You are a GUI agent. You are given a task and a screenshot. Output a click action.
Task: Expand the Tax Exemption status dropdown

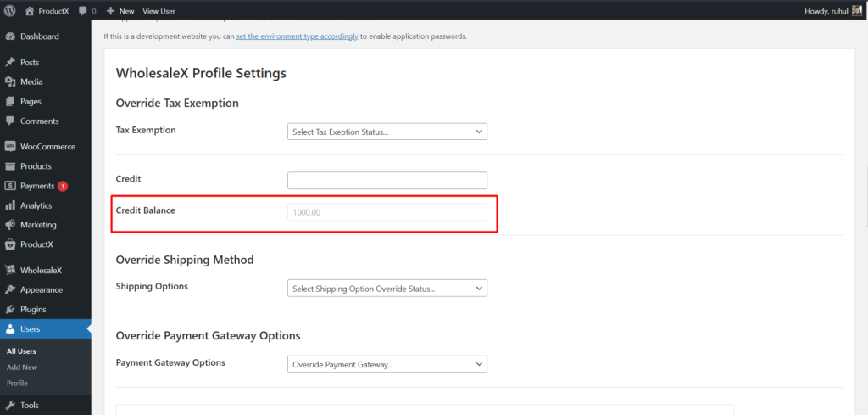[x=387, y=132]
